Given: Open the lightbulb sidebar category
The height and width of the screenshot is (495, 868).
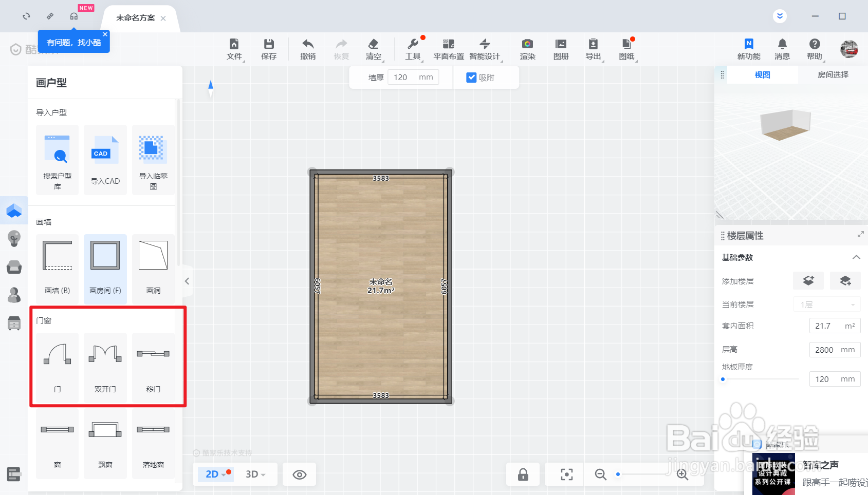Looking at the screenshot, I should tap(14, 238).
